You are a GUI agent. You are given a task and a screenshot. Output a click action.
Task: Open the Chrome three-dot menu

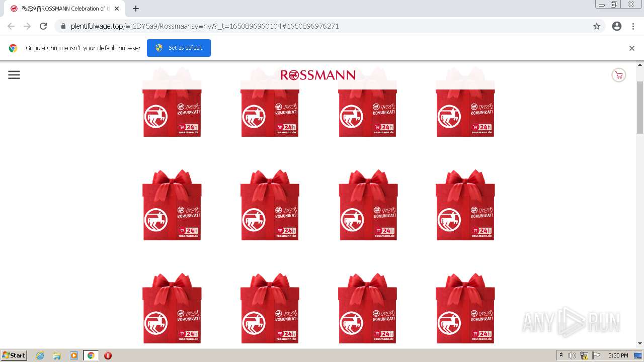633,26
